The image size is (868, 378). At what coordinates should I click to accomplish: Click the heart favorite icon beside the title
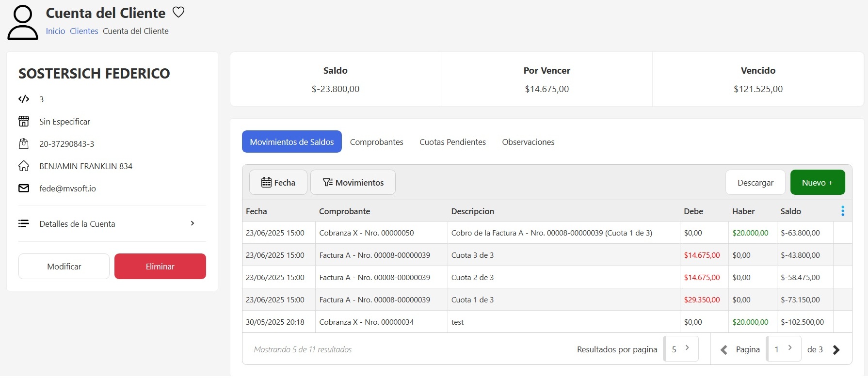click(178, 13)
